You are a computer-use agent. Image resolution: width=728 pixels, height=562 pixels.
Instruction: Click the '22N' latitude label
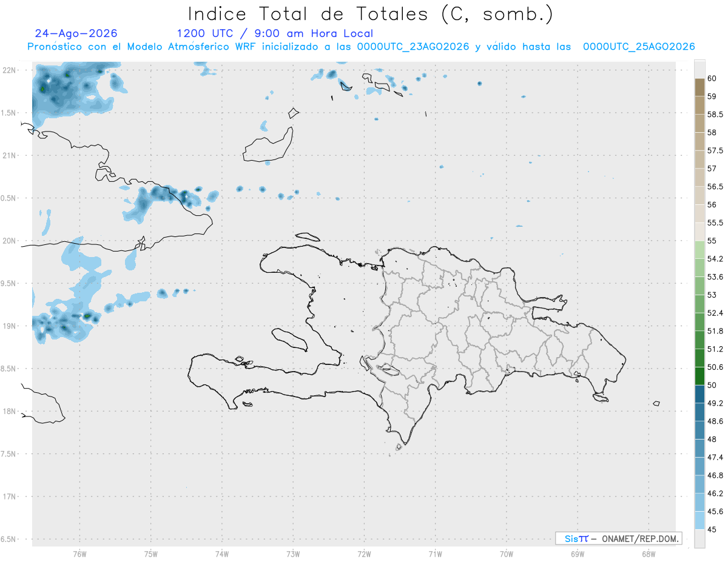pyautogui.click(x=9, y=70)
